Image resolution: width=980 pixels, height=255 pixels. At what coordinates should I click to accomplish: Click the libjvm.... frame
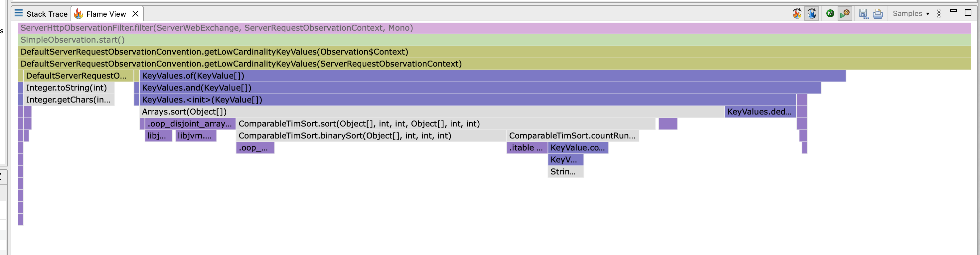[x=196, y=136]
